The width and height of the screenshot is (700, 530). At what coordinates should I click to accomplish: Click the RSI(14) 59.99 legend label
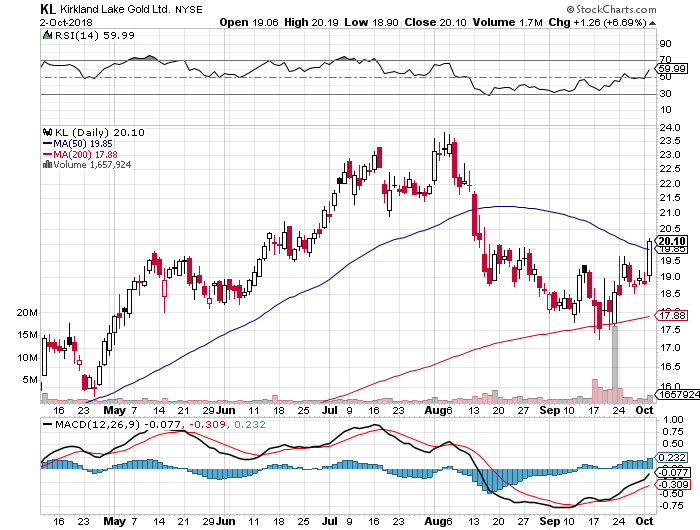94,35
